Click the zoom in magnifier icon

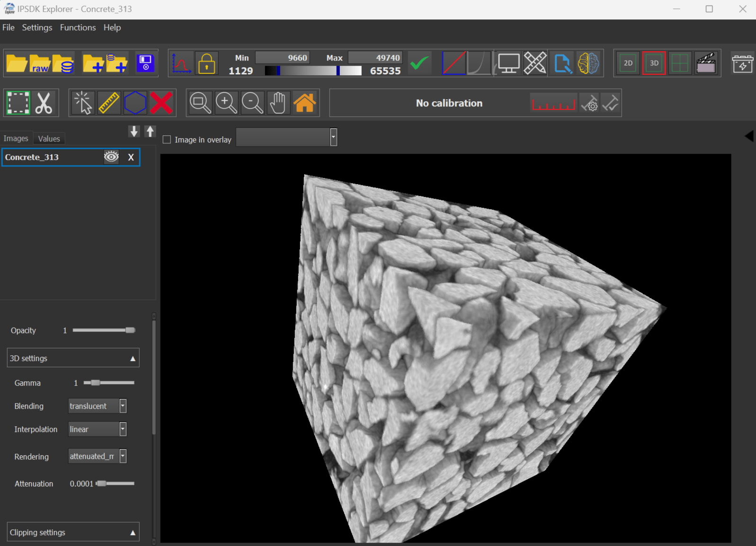[x=226, y=103]
